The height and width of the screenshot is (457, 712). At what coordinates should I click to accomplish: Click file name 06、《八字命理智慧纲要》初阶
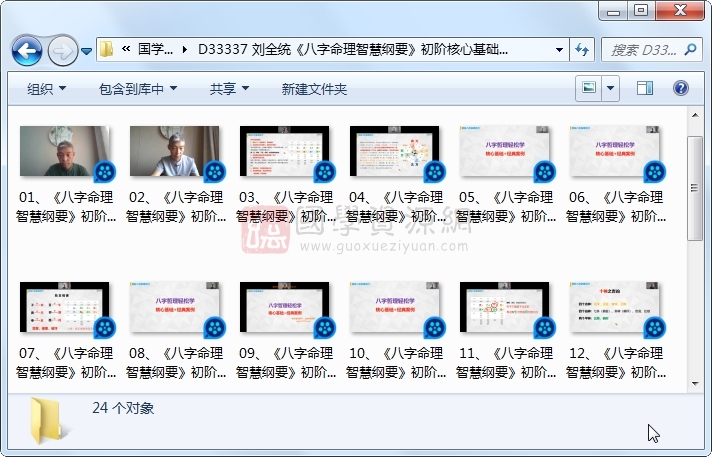click(616, 207)
